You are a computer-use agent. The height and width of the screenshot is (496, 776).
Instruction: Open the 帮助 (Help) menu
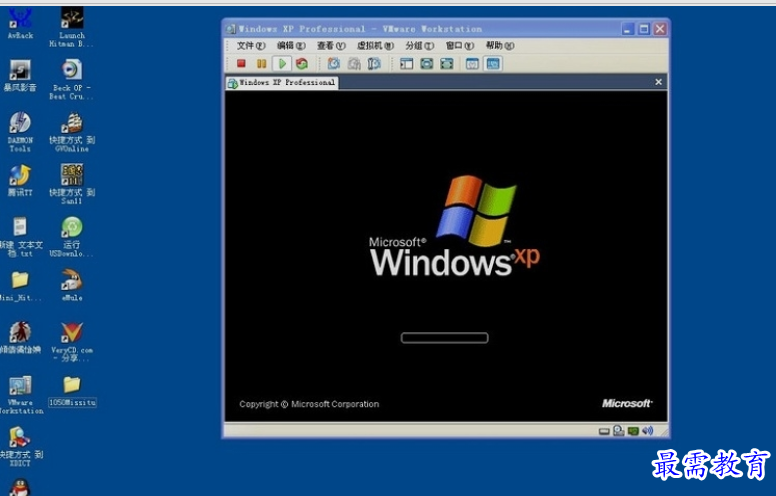pyautogui.click(x=500, y=46)
